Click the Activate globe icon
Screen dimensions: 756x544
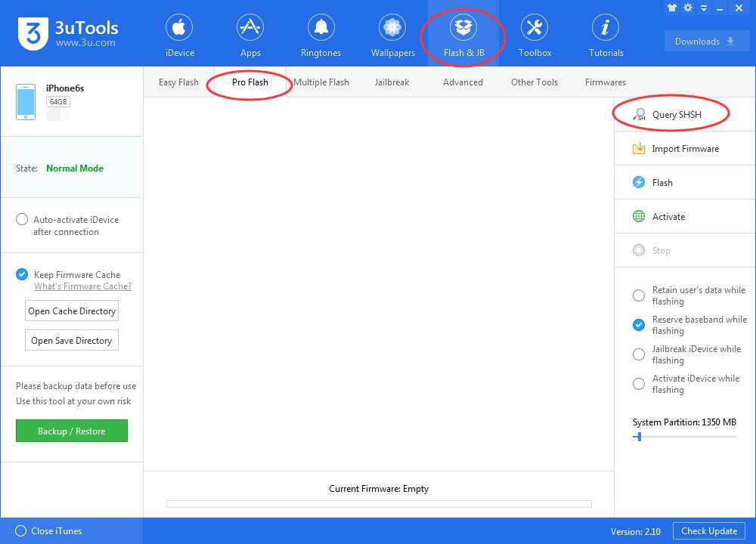(638, 216)
